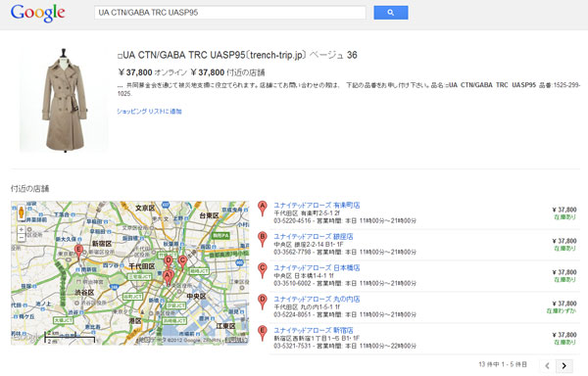
Task: Click address 中央区 銀座2-2-14 B1- 1F
Action: [x=309, y=244]
